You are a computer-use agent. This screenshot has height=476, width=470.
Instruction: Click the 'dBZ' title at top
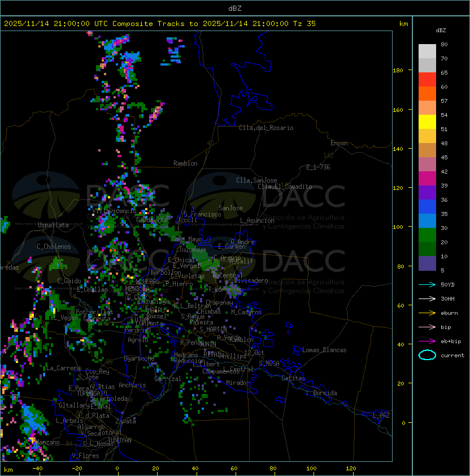235,8
